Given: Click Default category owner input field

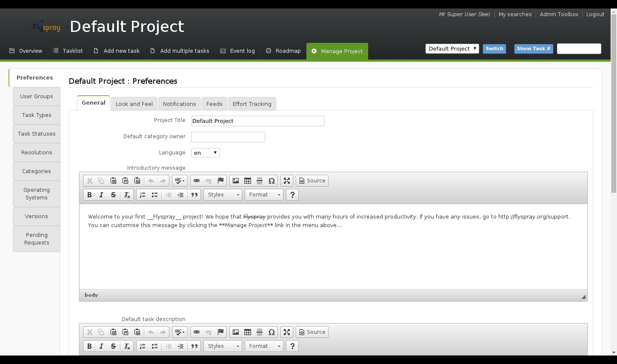Looking at the screenshot, I should point(228,137).
